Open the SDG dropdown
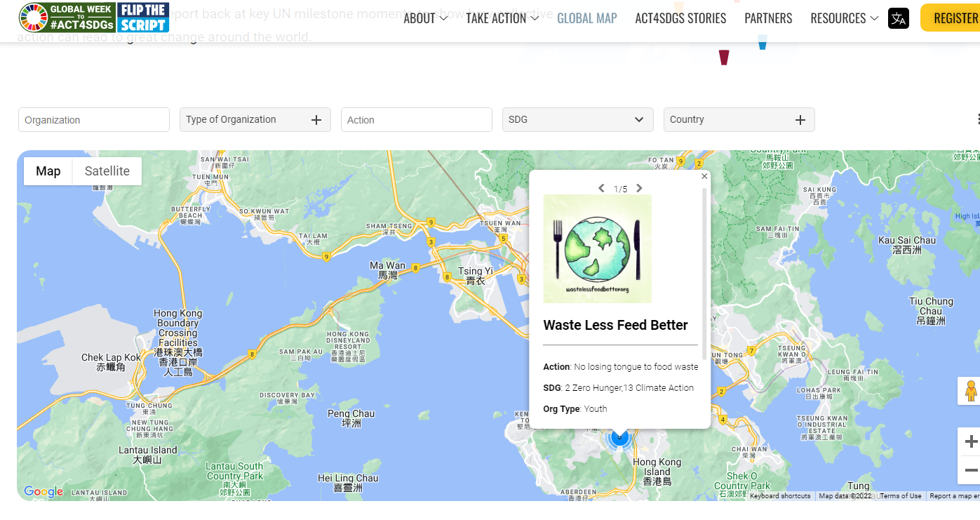Screen dimensions: 980x520 click(578, 119)
